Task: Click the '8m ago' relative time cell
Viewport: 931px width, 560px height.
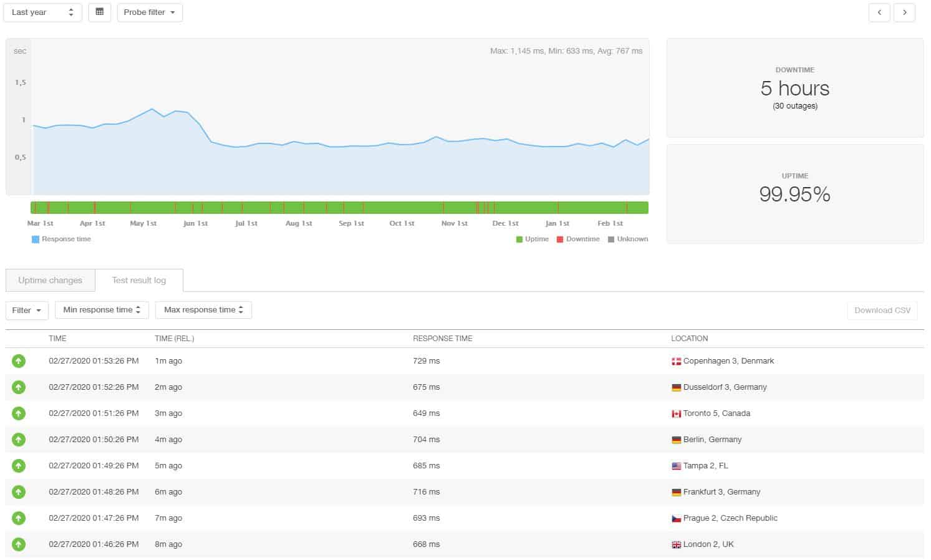Action: 168,544
